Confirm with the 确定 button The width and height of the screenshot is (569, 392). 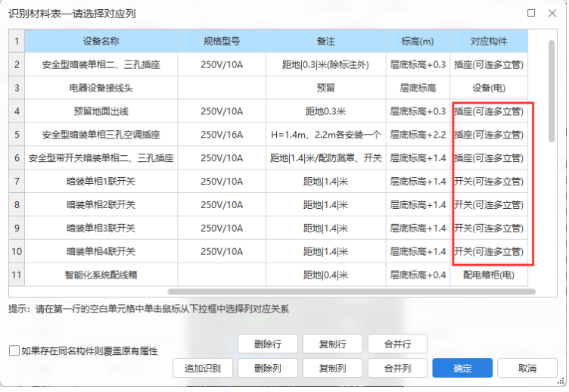tap(462, 369)
